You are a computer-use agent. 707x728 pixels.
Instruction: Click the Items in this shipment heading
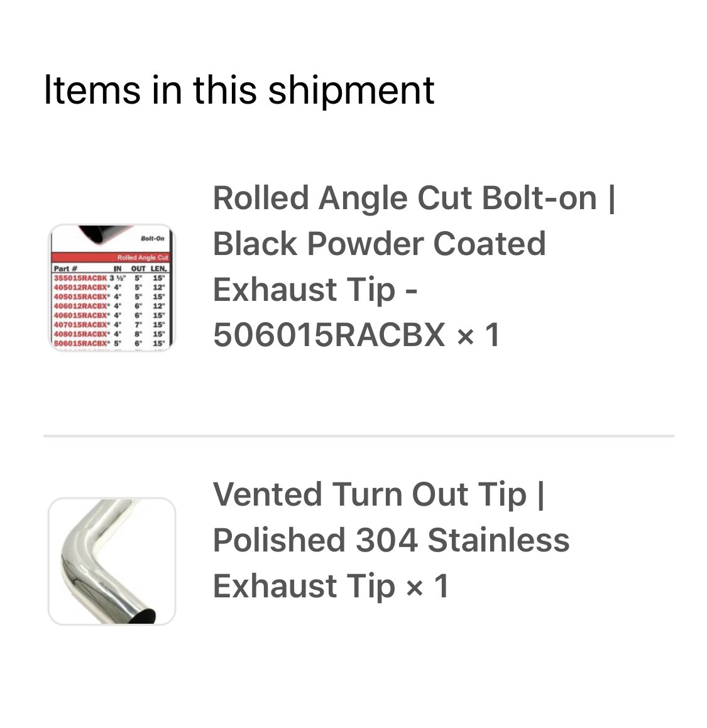pos(239,90)
